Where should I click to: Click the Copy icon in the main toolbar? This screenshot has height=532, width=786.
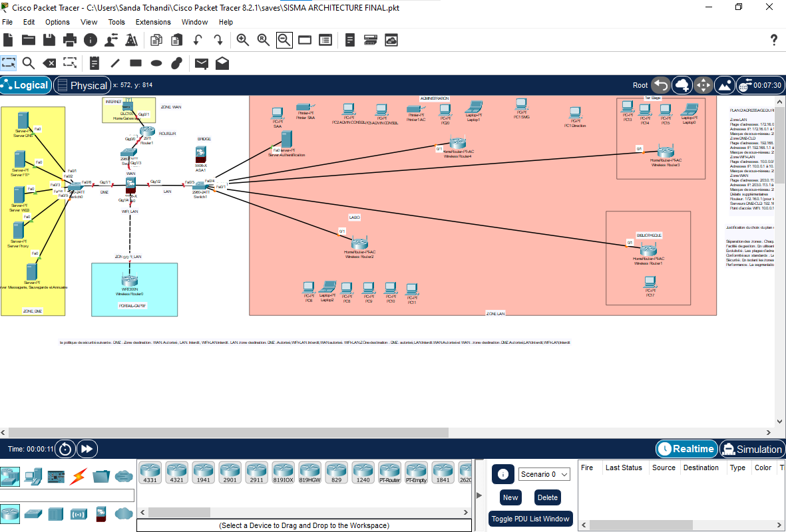[x=156, y=40]
